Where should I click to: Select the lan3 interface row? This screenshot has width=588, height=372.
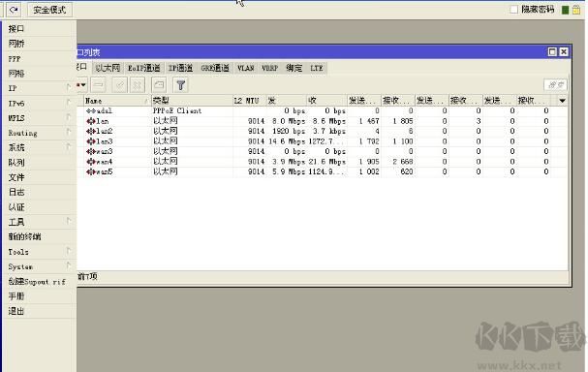click(323, 141)
